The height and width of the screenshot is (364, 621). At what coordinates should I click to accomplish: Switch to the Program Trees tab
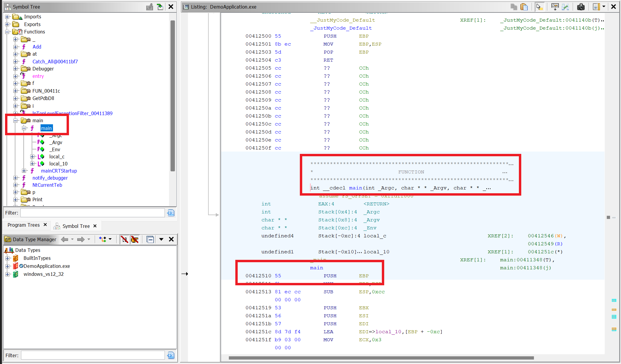pyautogui.click(x=24, y=225)
